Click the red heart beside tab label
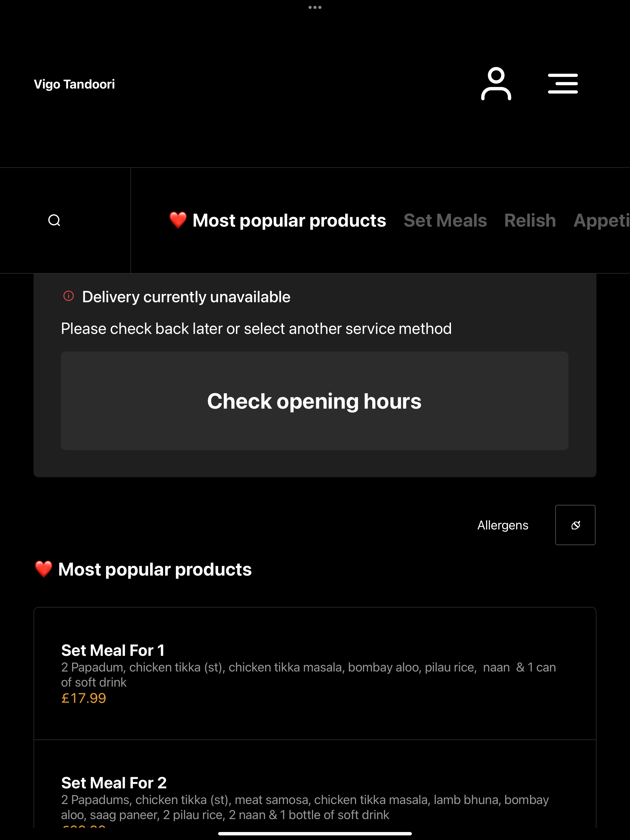Screen dimensions: 630x840 [x=178, y=220]
